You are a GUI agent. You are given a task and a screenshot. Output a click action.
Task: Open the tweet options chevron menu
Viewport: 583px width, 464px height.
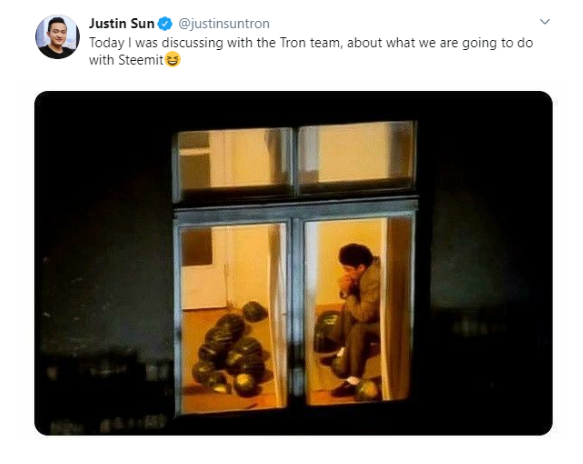[545, 22]
